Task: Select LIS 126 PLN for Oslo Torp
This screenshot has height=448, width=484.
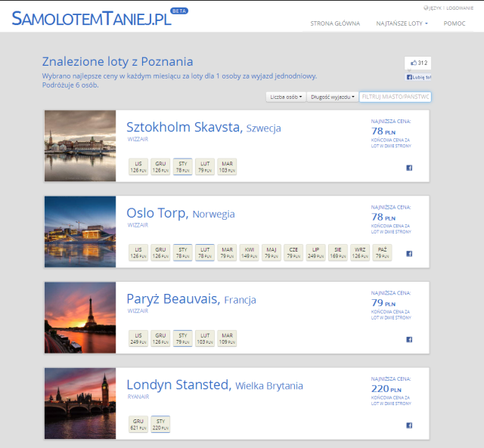Action: click(x=138, y=252)
